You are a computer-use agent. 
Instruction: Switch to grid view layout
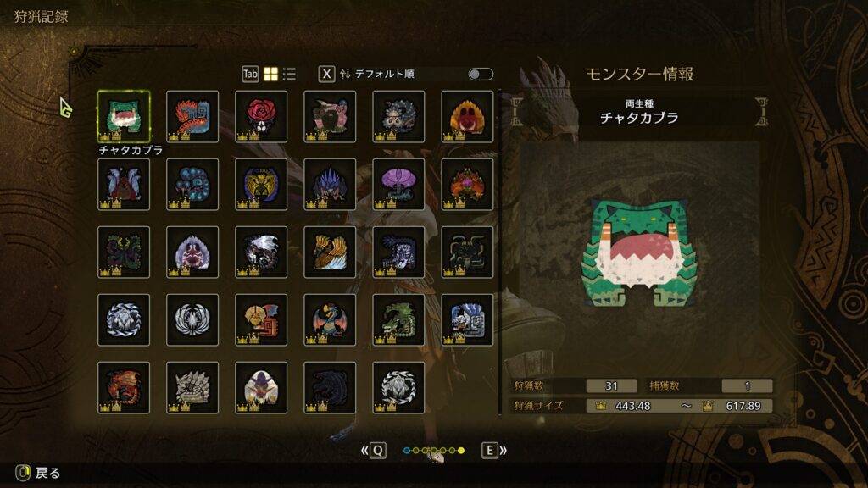(270, 75)
